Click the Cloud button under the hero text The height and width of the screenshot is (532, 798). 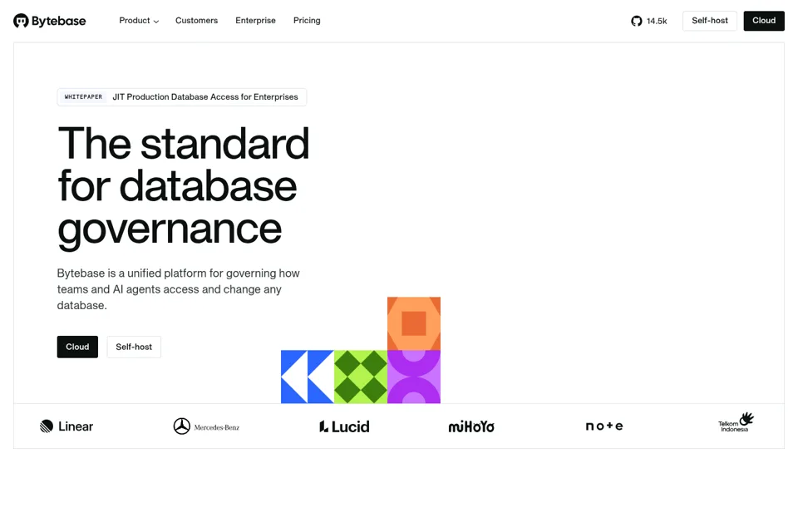pyautogui.click(x=77, y=347)
